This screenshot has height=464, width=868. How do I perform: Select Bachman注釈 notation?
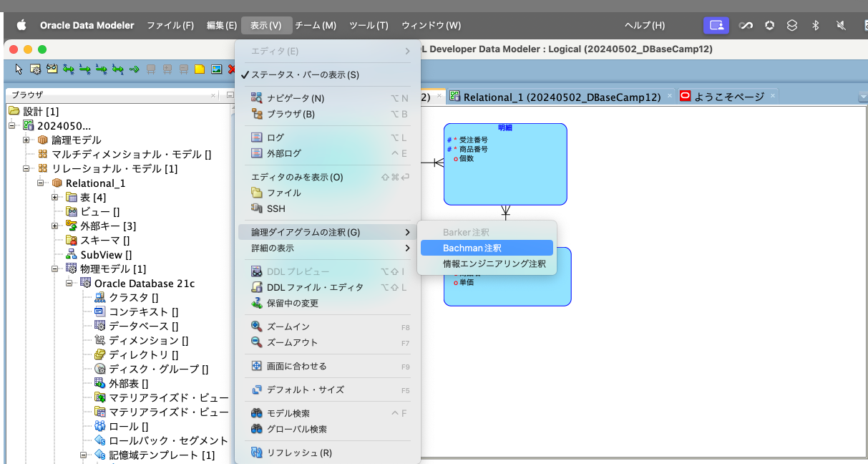pyautogui.click(x=487, y=248)
